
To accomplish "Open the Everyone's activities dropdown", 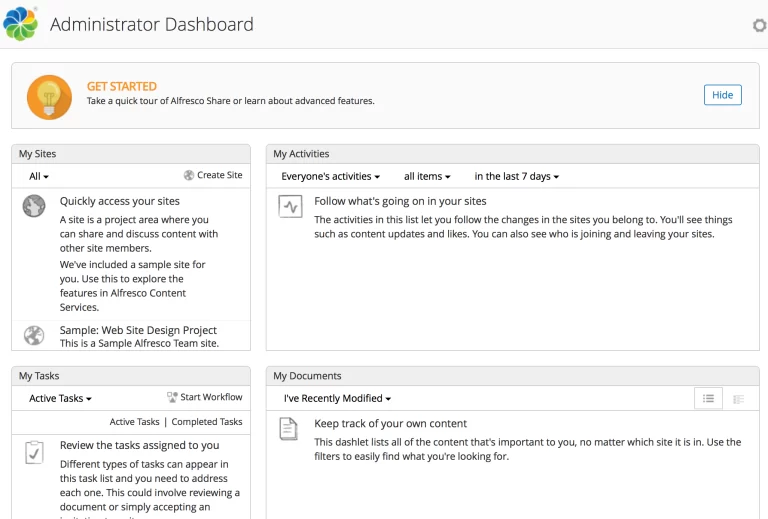I will pyautogui.click(x=330, y=176).
